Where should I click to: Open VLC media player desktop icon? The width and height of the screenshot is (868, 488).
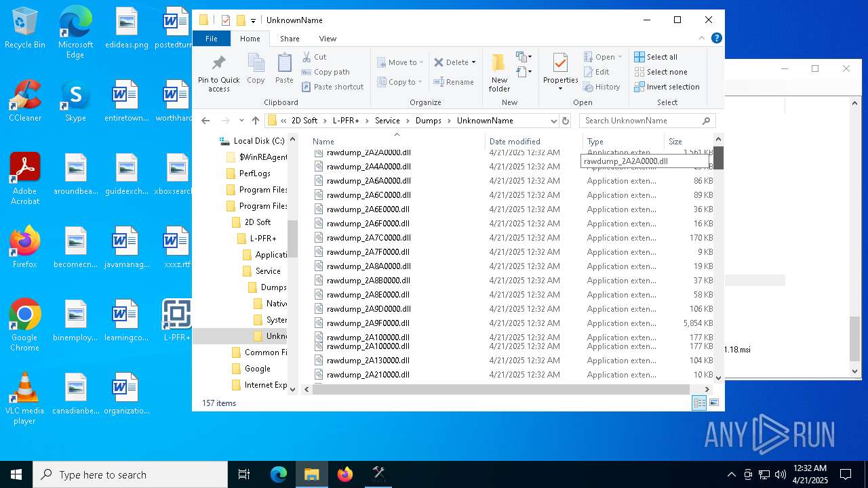(25, 399)
